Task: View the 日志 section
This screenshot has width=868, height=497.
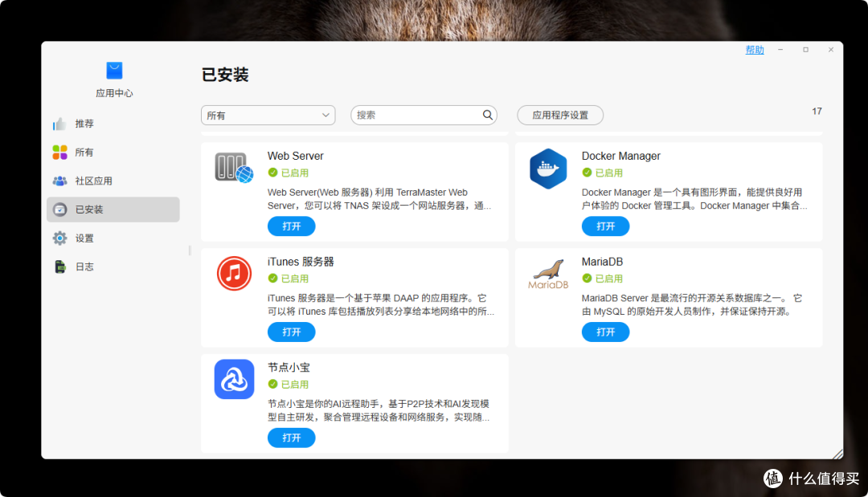Action: (113, 267)
